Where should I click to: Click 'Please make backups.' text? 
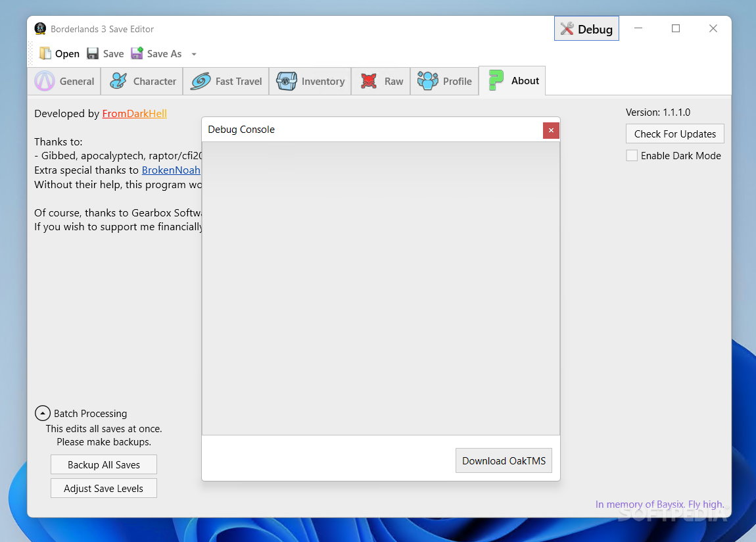(104, 442)
